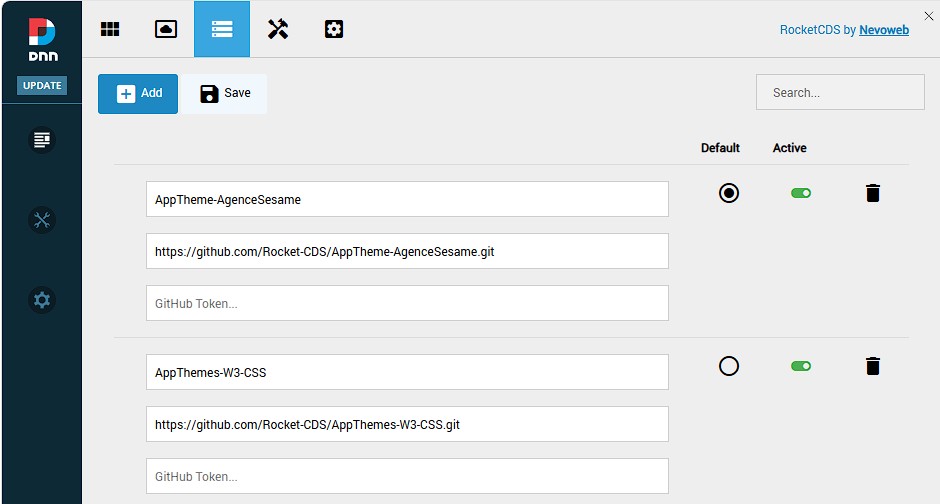Open the crossed tools icon in sidebar

(42, 220)
